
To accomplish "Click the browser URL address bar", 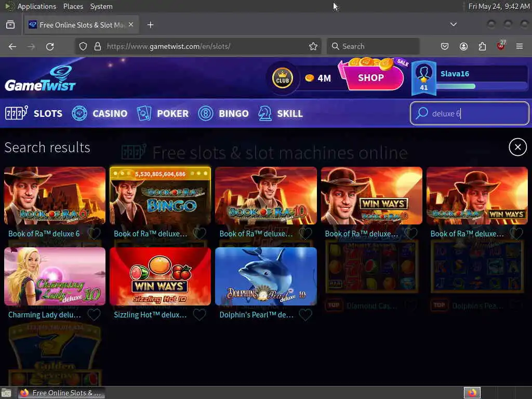I will click(x=198, y=46).
